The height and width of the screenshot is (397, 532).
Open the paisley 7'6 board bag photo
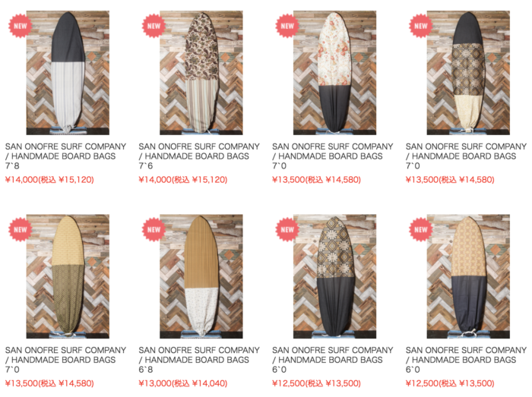(x=201, y=73)
